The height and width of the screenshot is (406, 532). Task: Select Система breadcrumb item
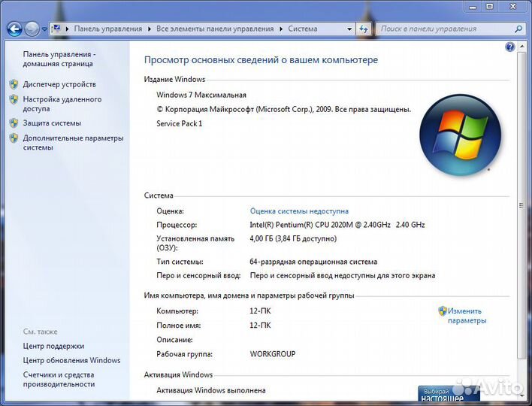tap(303, 29)
